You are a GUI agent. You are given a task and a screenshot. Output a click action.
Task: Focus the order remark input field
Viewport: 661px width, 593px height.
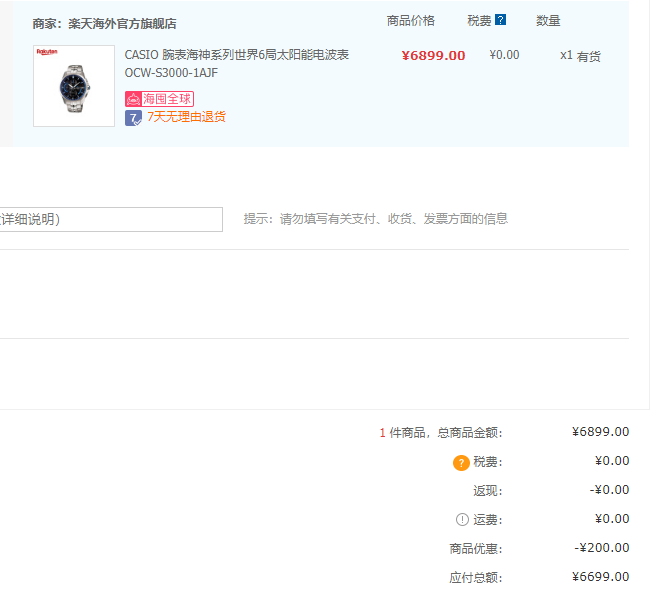111,219
